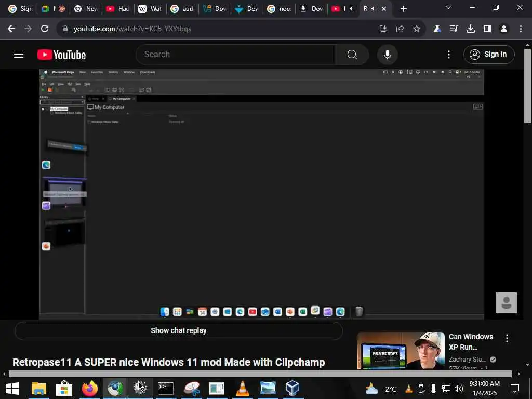Screen dimensions: 532x399
Task: Click the Retropase11 video title text
Action: pos(169,362)
